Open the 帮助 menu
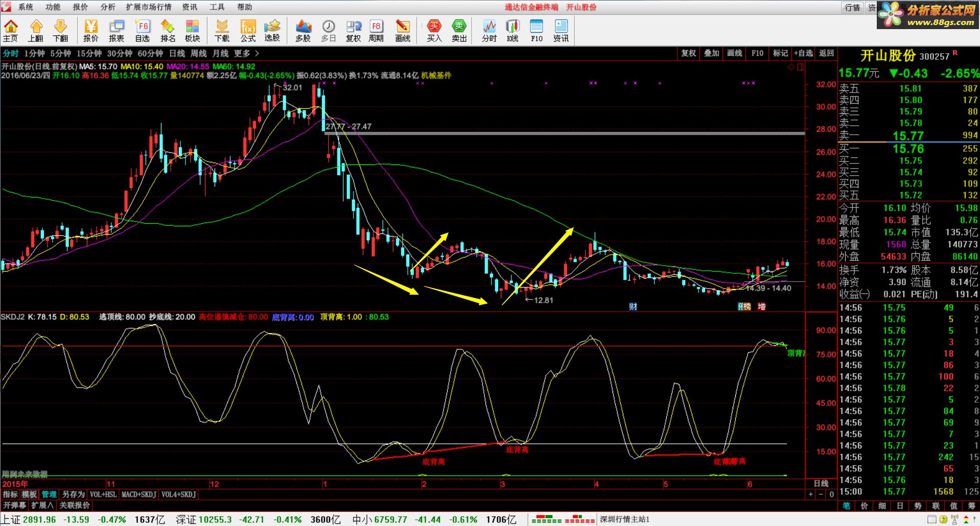The height and width of the screenshot is (526, 980). click(245, 7)
